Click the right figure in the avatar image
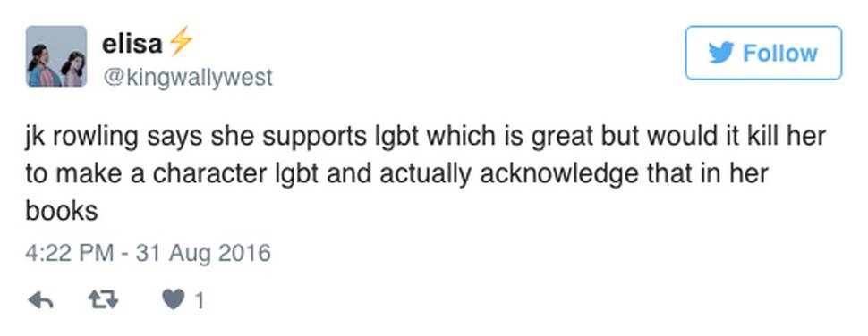868x336 pixels. (x=73, y=69)
